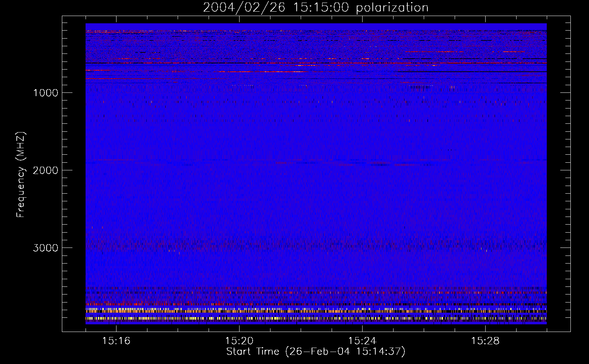Click the 'Start Time (26-Feb-04 15:14:37)' label
This screenshot has width=589, height=364.
click(316, 352)
